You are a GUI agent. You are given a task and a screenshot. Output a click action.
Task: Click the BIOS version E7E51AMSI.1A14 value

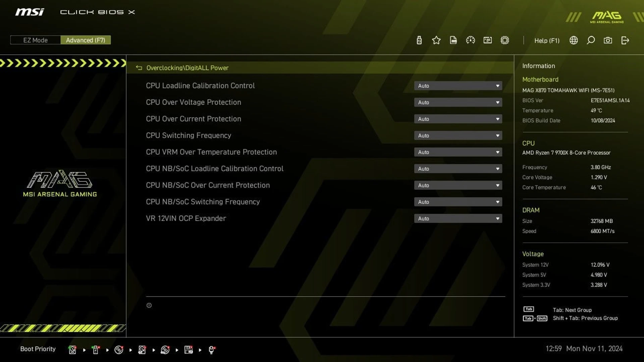pyautogui.click(x=610, y=101)
